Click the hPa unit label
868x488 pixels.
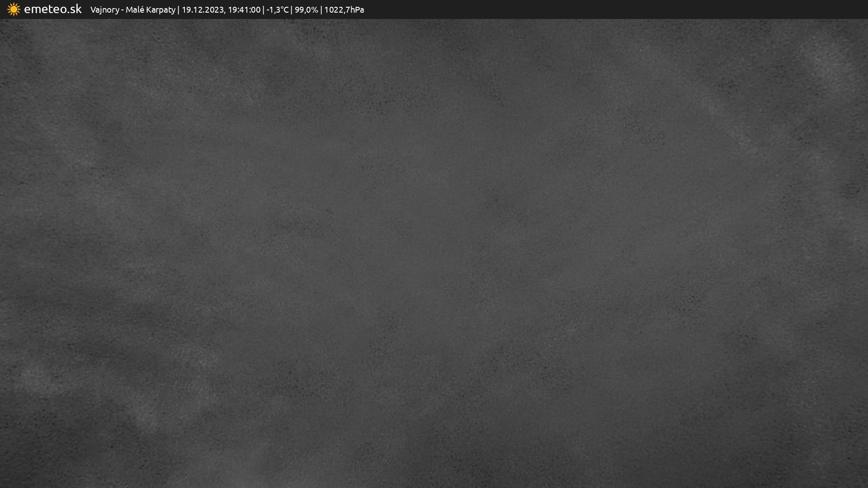point(357,10)
